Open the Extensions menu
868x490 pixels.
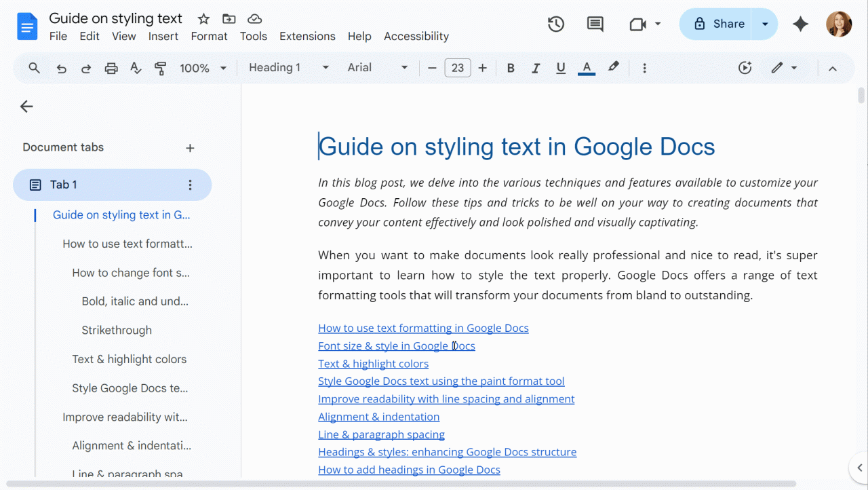pyautogui.click(x=307, y=37)
